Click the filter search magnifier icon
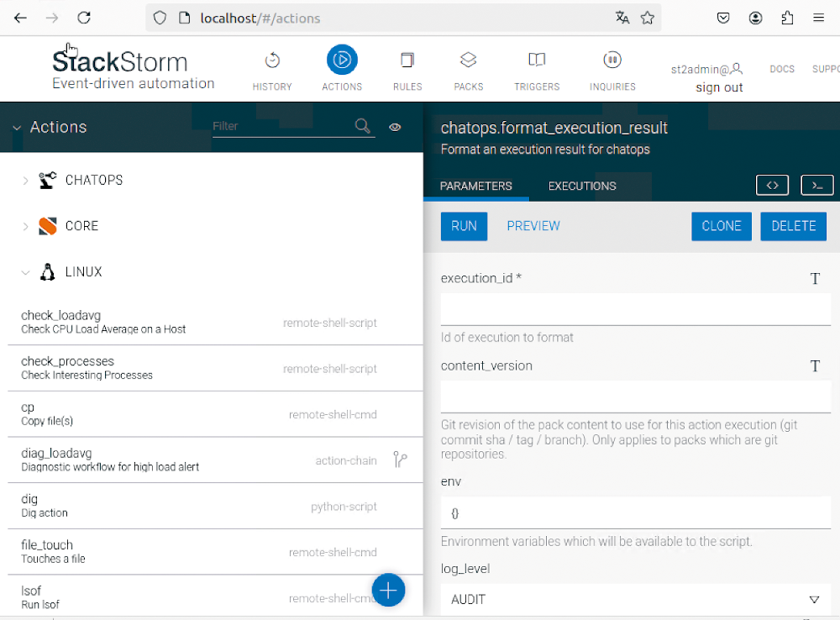The image size is (840, 620). (363, 126)
